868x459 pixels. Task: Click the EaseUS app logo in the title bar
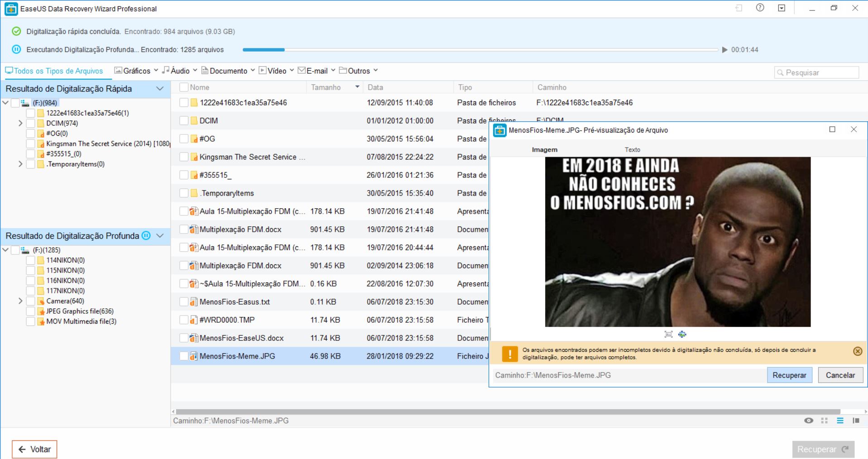11,9
